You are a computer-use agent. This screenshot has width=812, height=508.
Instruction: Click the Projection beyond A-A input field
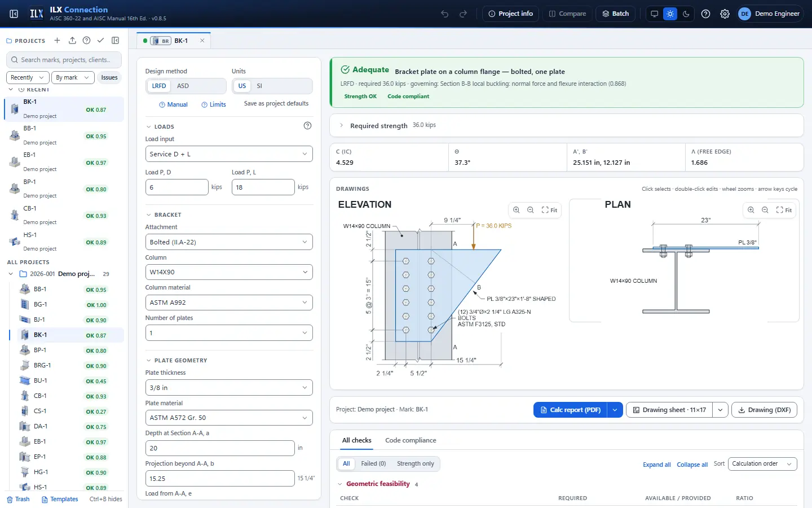click(x=220, y=479)
